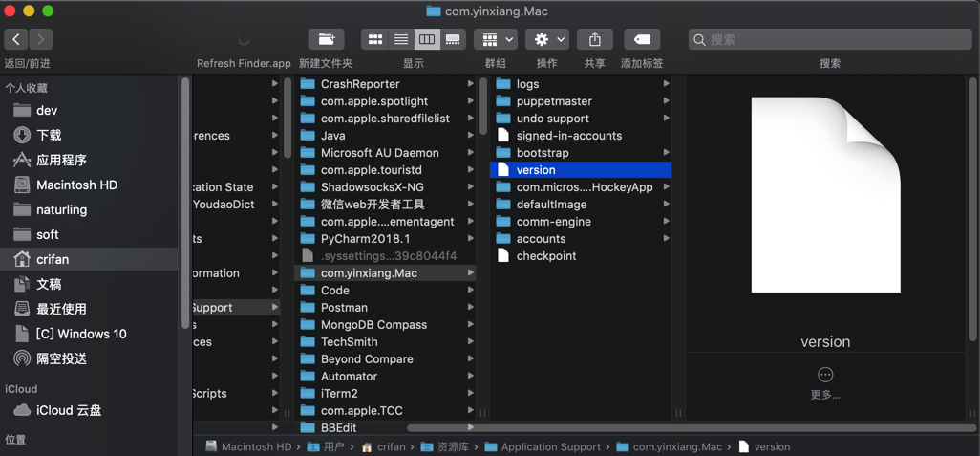Select [C] Windows 10 in the sidebar

pos(89,334)
